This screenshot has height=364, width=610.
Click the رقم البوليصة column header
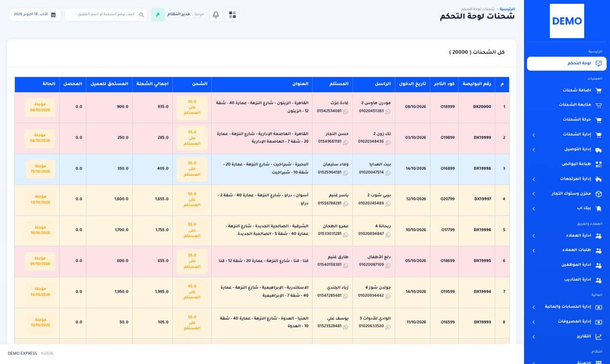coord(477,84)
